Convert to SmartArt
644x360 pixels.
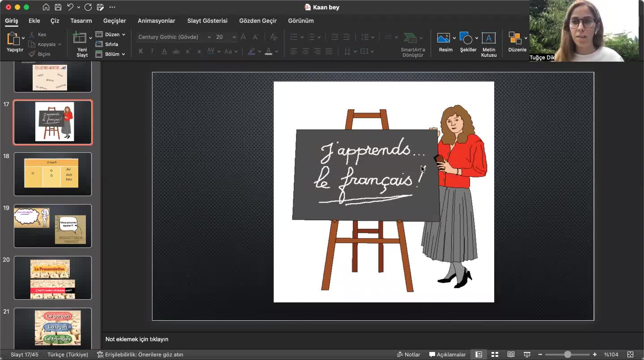(x=413, y=45)
